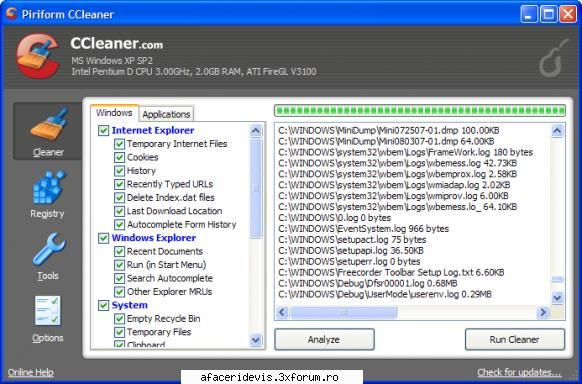
Task: Toggle the History checkbox
Action: [x=119, y=171]
